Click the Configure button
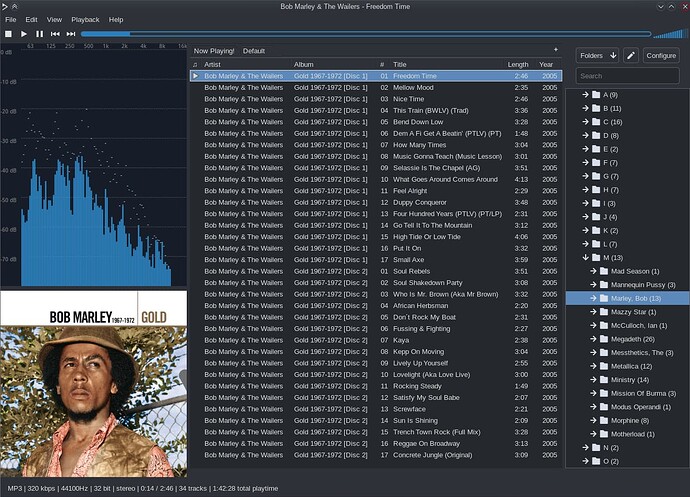Viewport: 690px width, 497px height. coord(661,55)
